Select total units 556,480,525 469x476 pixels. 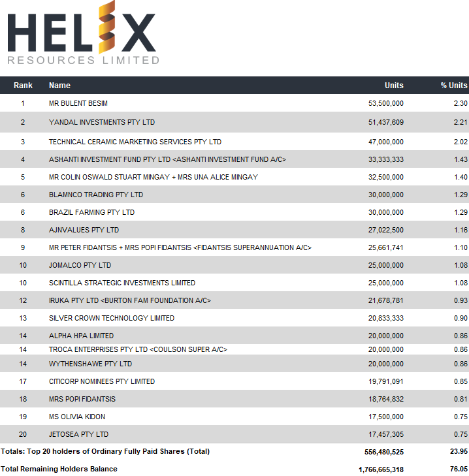[384, 452]
